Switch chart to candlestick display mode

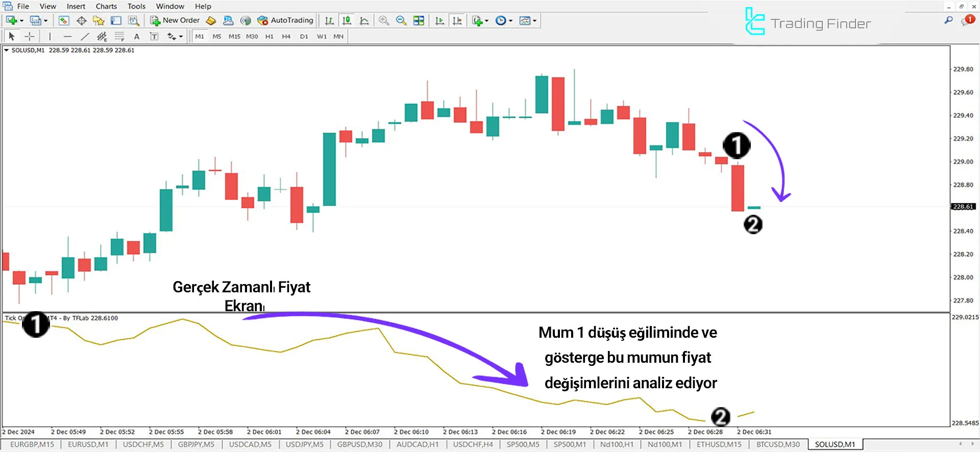pos(347,20)
